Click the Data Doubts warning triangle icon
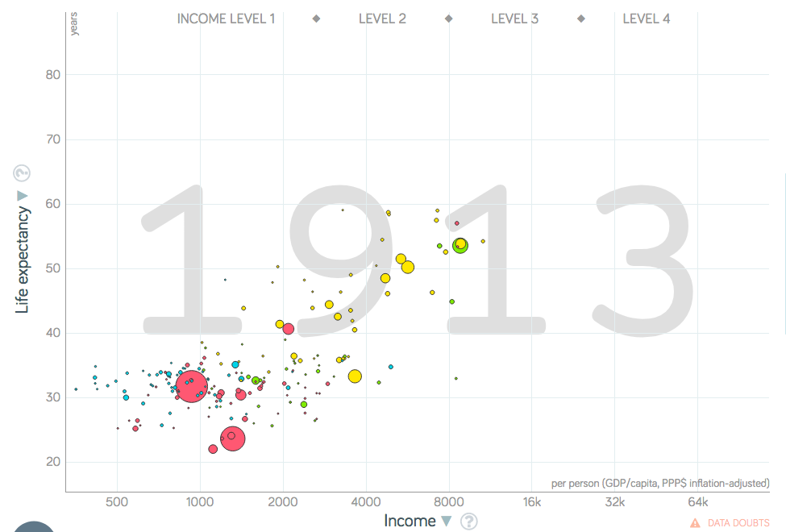Image resolution: width=786 pixels, height=532 pixels. [694, 523]
